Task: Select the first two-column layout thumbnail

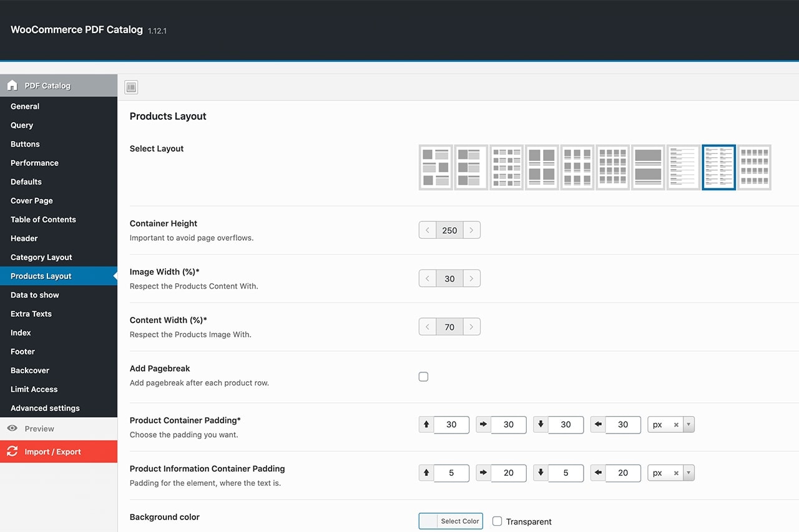Action: (435, 167)
